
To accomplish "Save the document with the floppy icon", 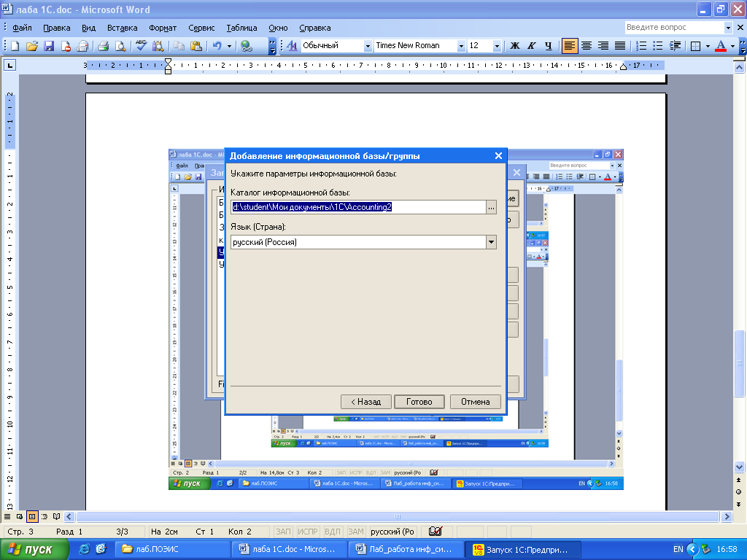I will point(49,46).
